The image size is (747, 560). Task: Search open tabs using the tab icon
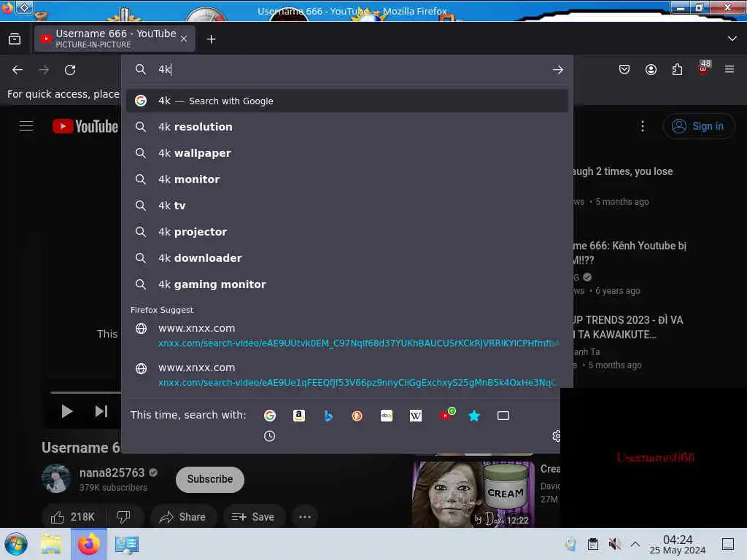[503, 416]
